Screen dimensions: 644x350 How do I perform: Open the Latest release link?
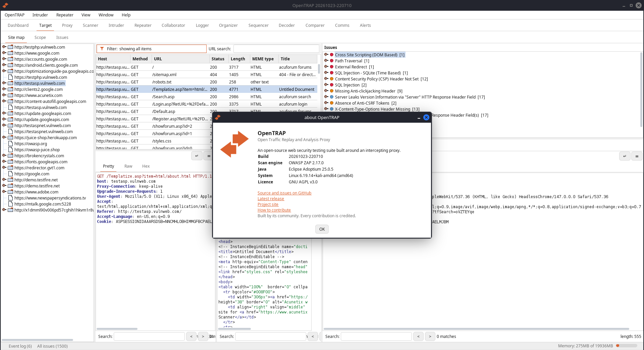point(271,198)
